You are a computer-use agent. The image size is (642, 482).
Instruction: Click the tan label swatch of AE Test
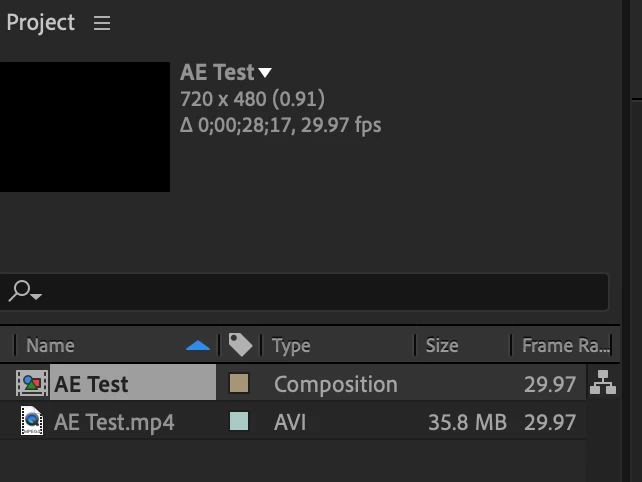pyautogui.click(x=239, y=383)
